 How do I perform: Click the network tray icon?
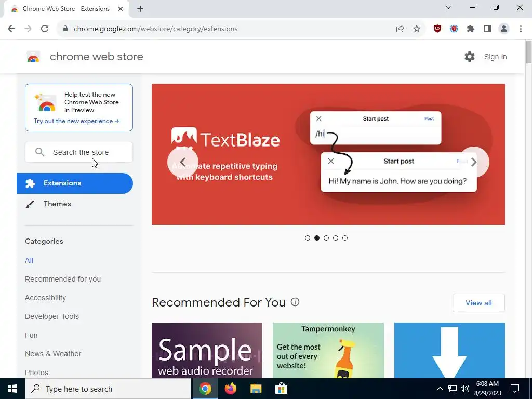pos(453,389)
